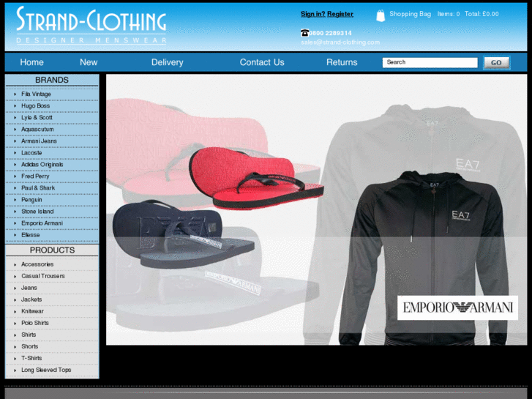Browse the Jackets category
Viewport: 532px width, 399px height.
31,299
